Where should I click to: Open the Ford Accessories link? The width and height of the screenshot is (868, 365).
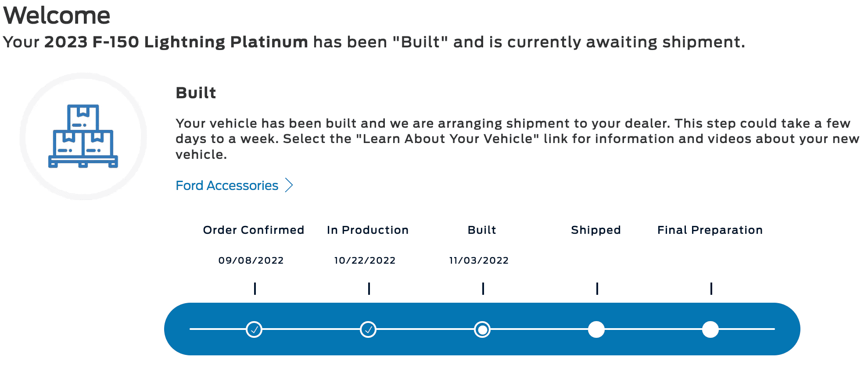(227, 186)
